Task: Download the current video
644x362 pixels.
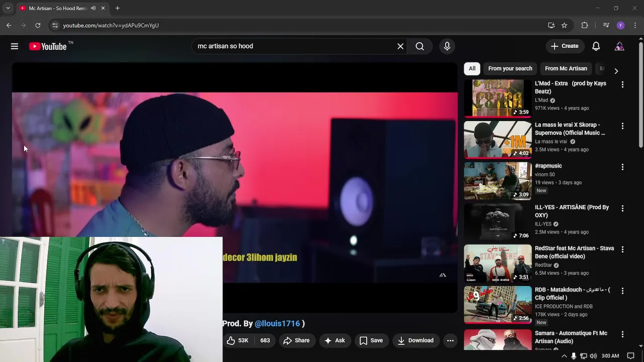Action: coord(415,340)
